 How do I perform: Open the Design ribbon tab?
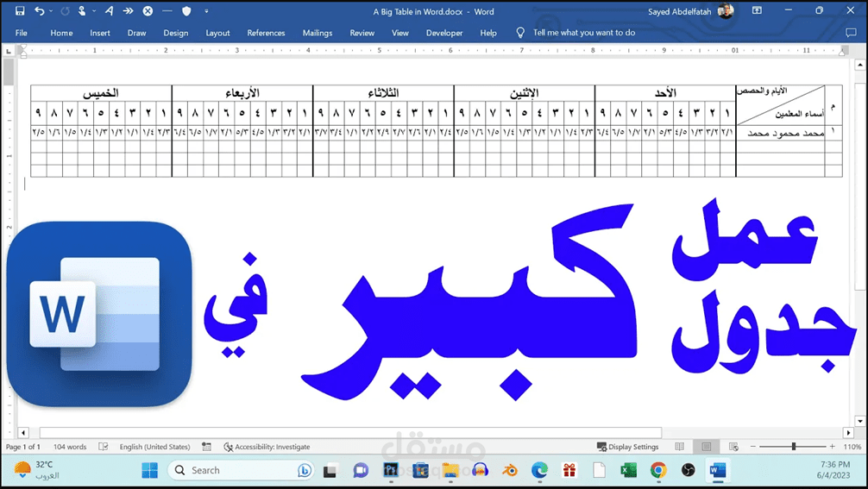(x=176, y=33)
